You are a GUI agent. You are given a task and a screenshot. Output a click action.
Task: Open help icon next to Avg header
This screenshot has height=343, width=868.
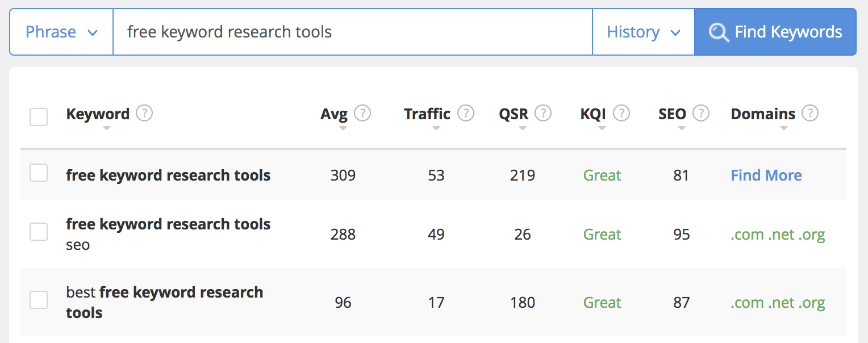pyautogui.click(x=362, y=114)
